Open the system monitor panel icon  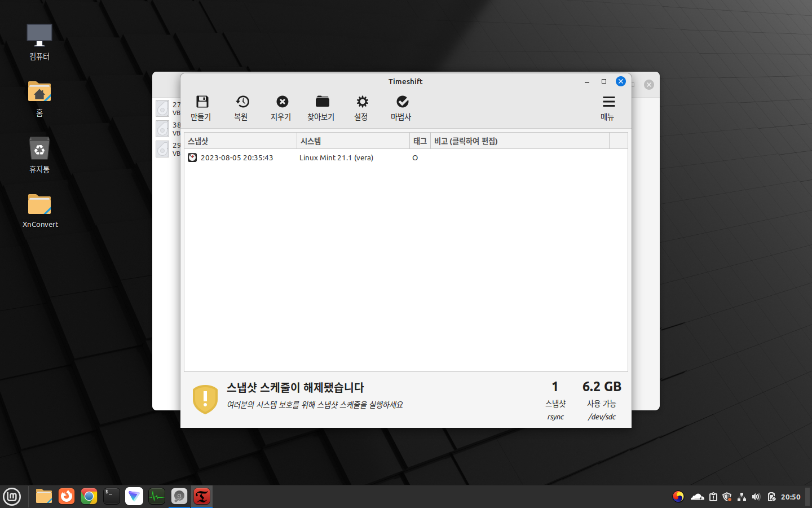157,497
